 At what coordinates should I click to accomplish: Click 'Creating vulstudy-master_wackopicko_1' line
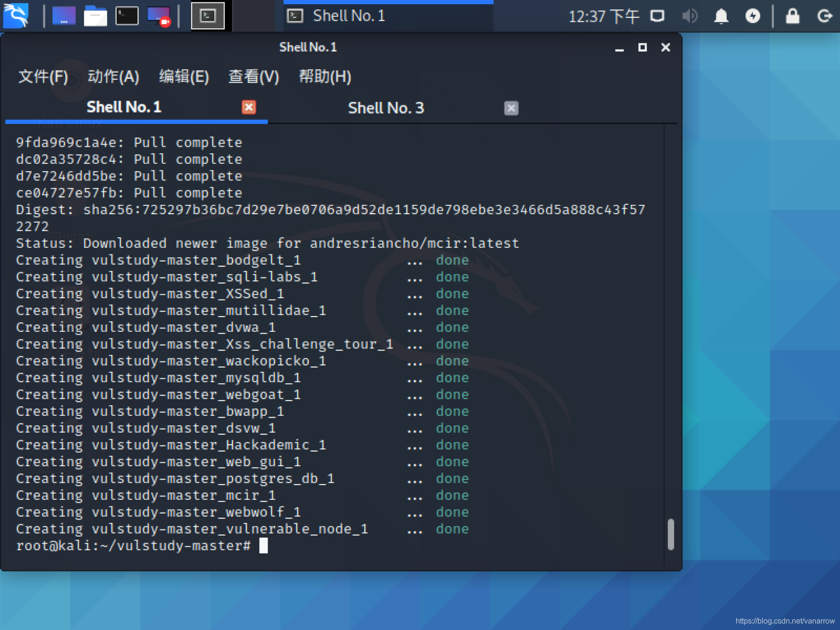click(242, 361)
